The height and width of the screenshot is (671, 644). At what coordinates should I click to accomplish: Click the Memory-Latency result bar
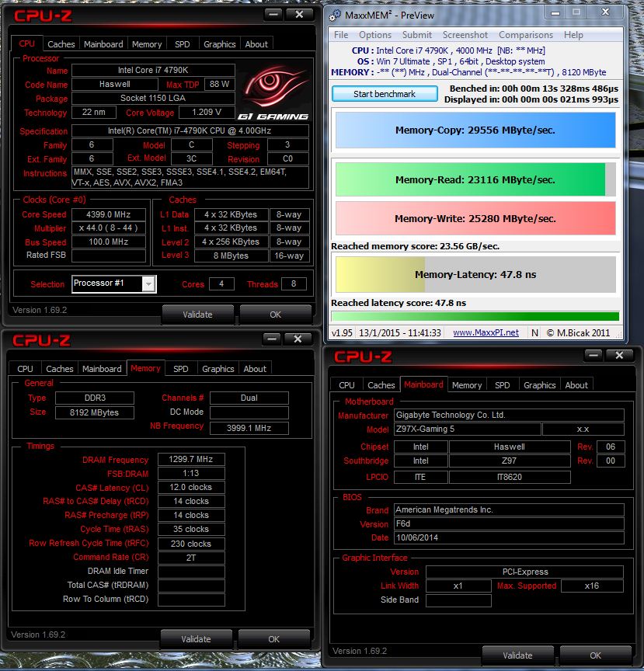475,274
